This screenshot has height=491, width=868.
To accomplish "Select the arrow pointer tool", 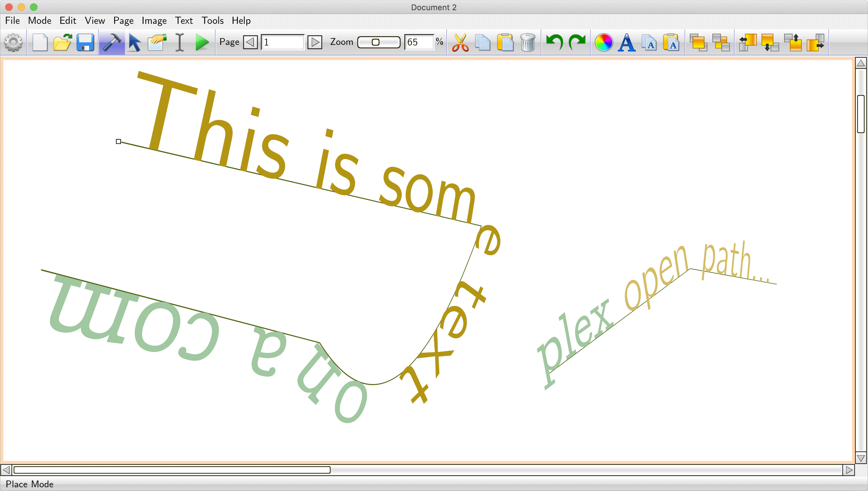I will tap(135, 42).
